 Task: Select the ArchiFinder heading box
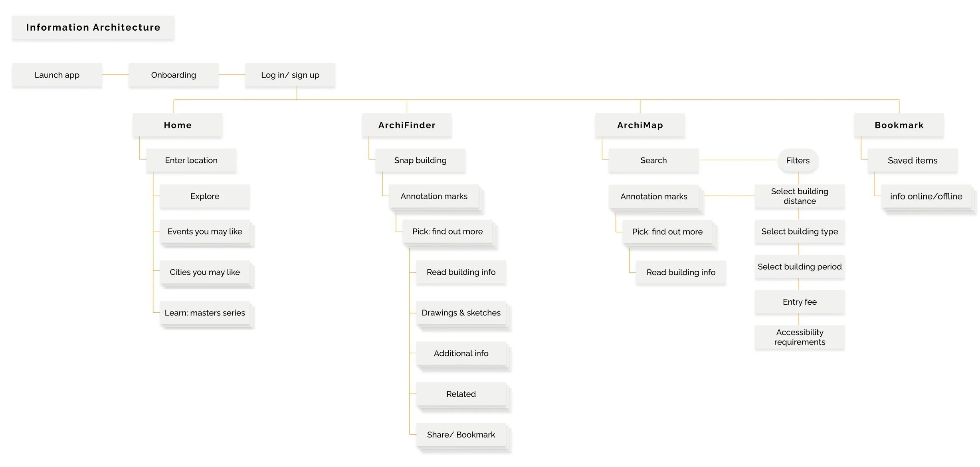pyautogui.click(x=407, y=125)
